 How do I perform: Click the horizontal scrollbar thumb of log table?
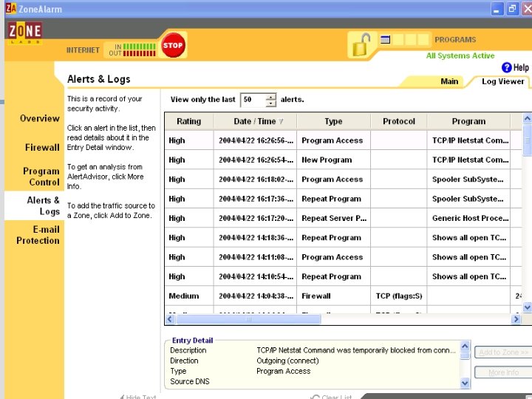(248, 319)
